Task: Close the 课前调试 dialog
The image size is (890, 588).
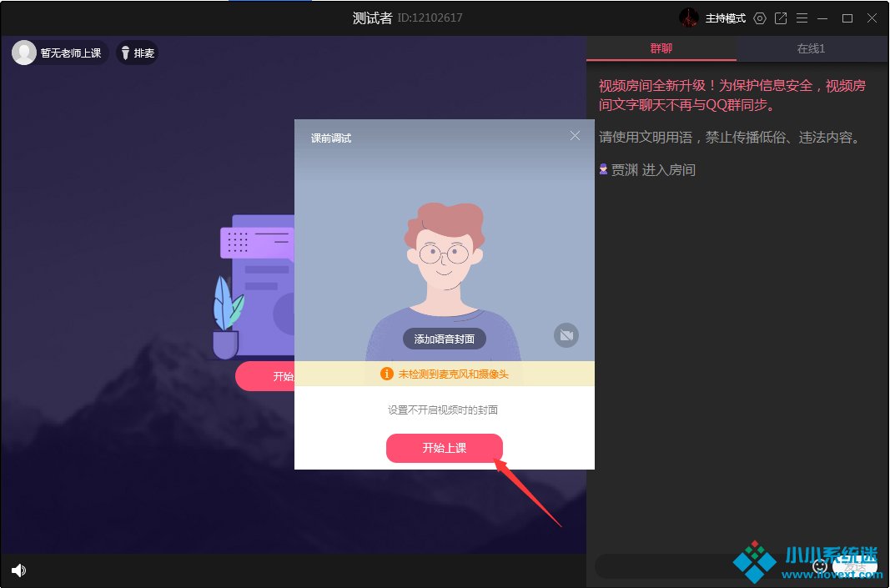Action: (575, 135)
